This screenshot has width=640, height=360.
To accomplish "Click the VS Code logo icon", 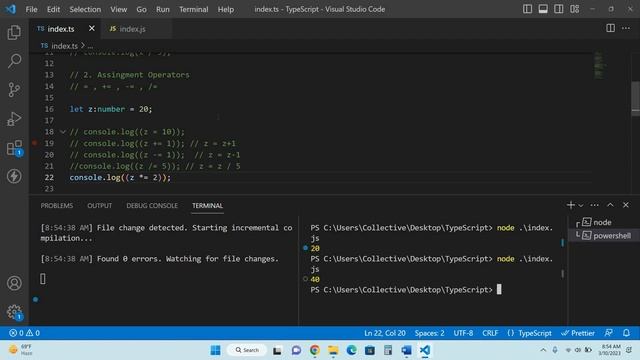I will tap(11, 9).
